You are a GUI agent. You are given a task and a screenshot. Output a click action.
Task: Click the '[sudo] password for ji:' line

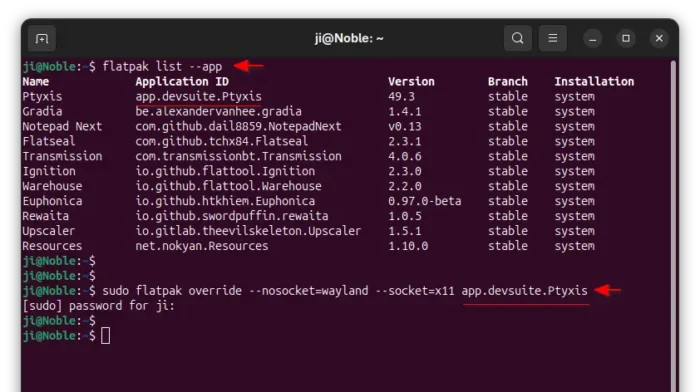[x=99, y=306]
